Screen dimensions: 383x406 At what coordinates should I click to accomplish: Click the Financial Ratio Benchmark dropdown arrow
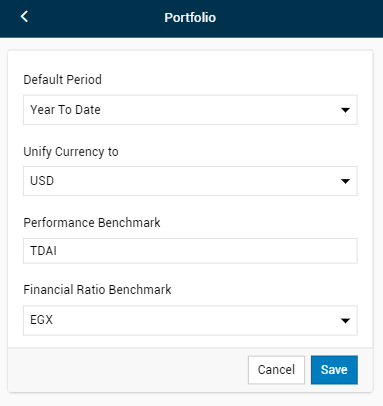[x=345, y=321]
